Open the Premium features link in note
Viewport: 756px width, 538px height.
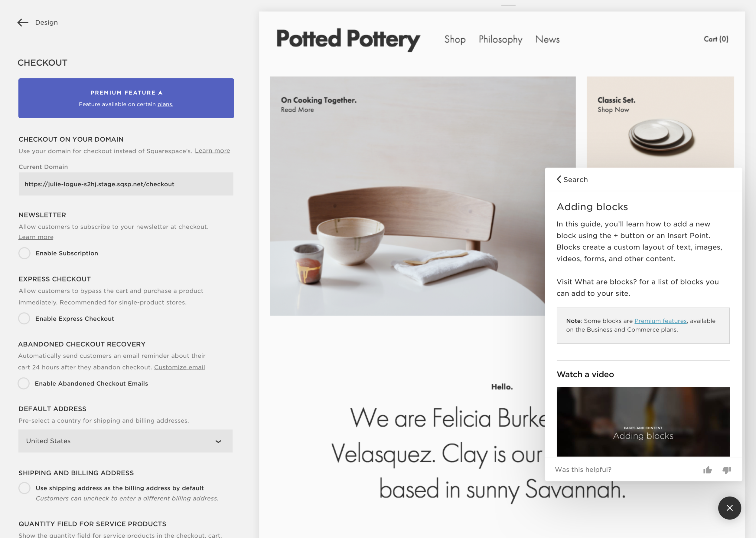click(x=660, y=321)
